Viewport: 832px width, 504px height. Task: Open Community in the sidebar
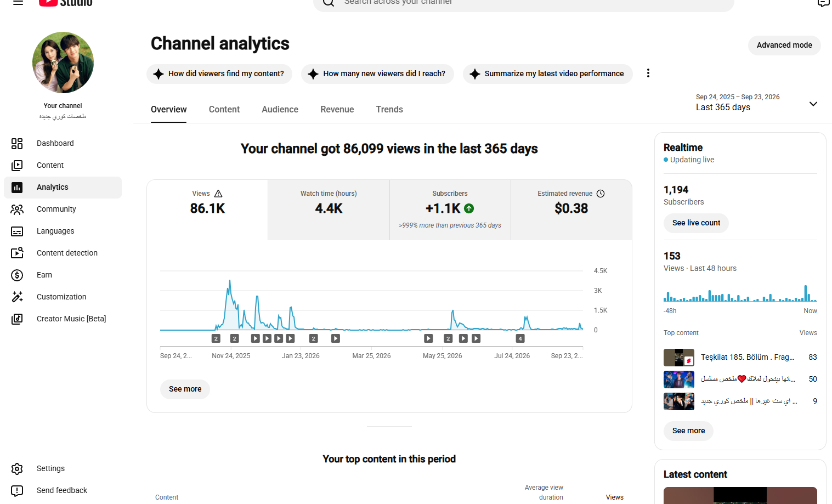63,209
